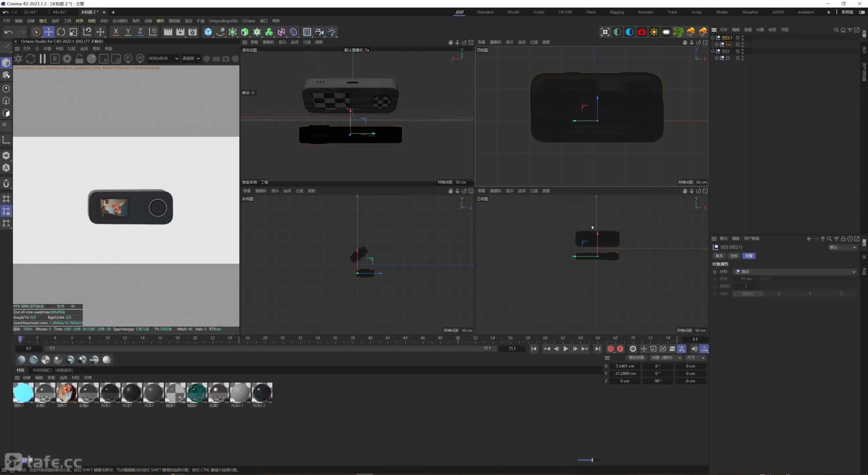Viewport: 868px width, 475px height.
Task: Select the Rotate tool
Action: [x=61, y=32]
